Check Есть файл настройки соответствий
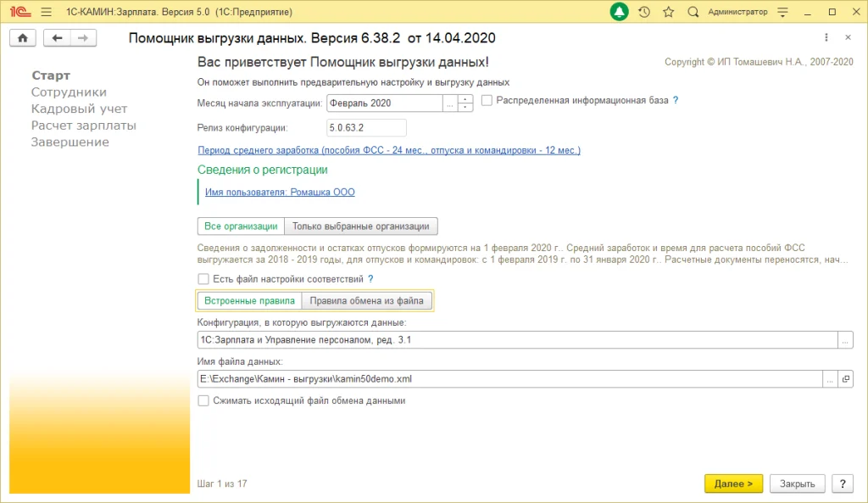The image size is (868, 503). [203, 279]
